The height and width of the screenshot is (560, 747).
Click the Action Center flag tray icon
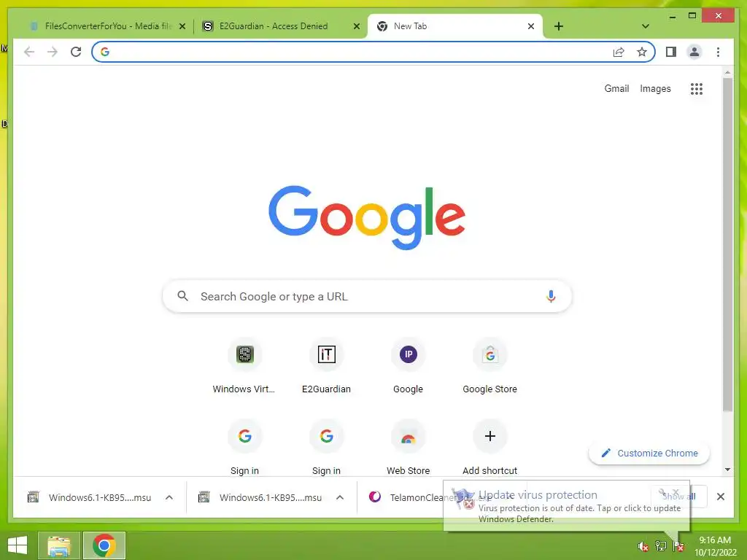(678, 546)
